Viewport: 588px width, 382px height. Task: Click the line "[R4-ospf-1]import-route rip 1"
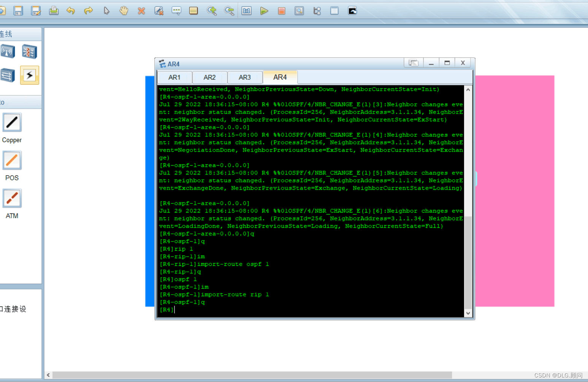[x=214, y=295]
